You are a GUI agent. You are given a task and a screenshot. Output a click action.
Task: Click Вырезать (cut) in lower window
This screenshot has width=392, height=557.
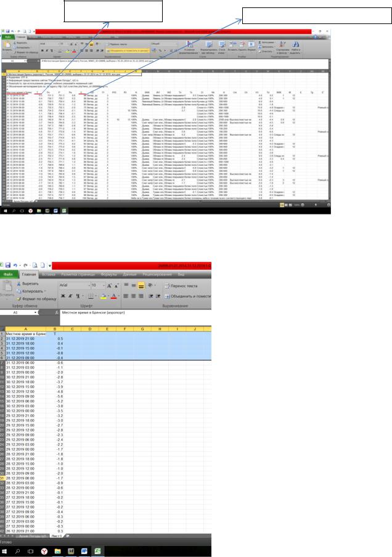(28, 284)
